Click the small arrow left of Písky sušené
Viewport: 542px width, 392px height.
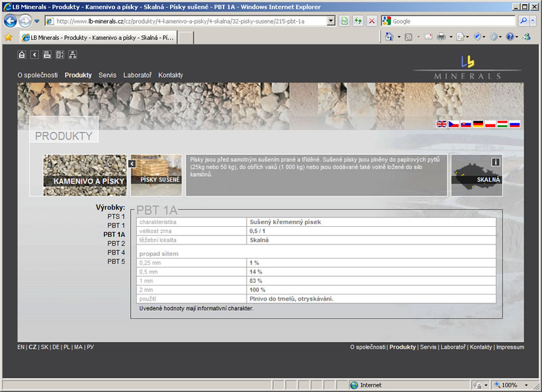(x=132, y=163)
